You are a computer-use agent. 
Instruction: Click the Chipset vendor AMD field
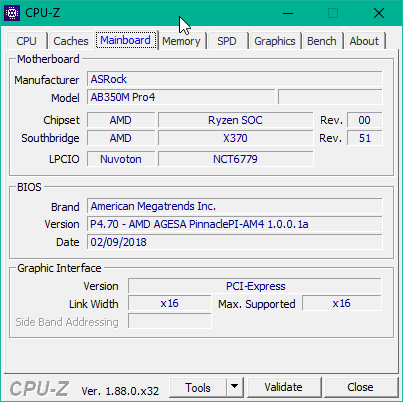pyautogui.click(x=121, y=120)
